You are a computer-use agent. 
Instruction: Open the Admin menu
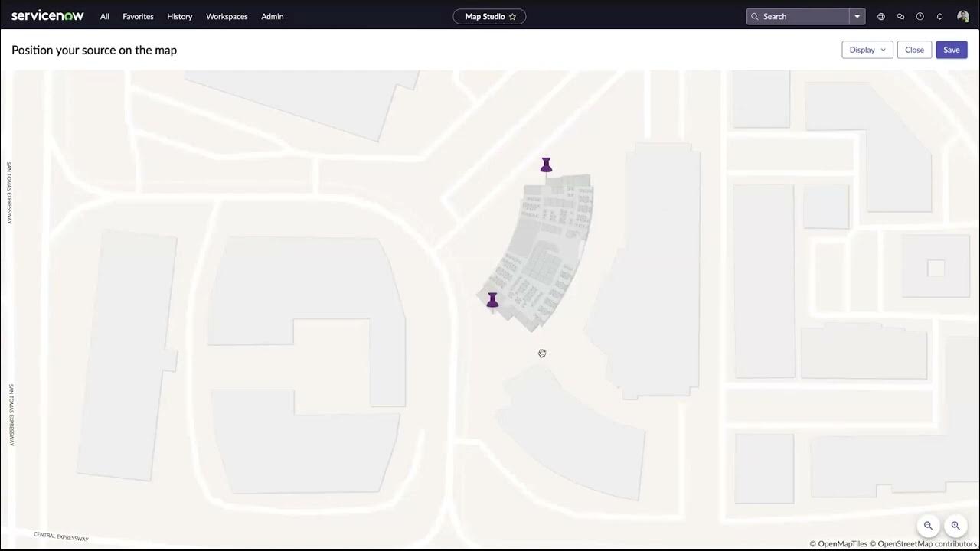pyautogui.click(x=272, y=16)
